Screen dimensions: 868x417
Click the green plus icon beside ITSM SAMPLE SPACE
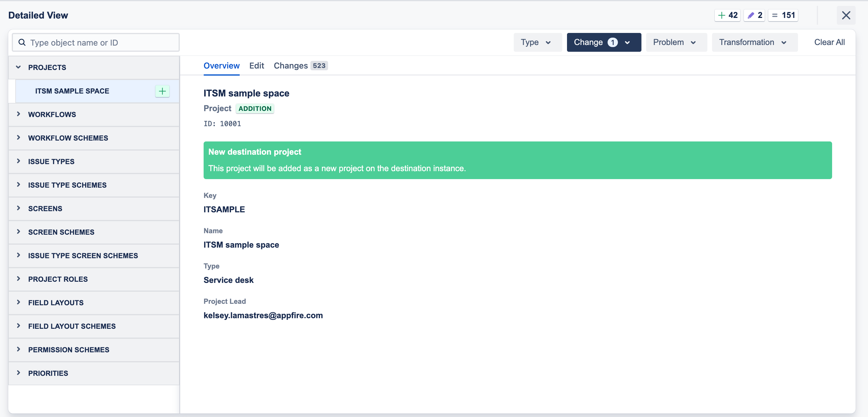point(162,91)
